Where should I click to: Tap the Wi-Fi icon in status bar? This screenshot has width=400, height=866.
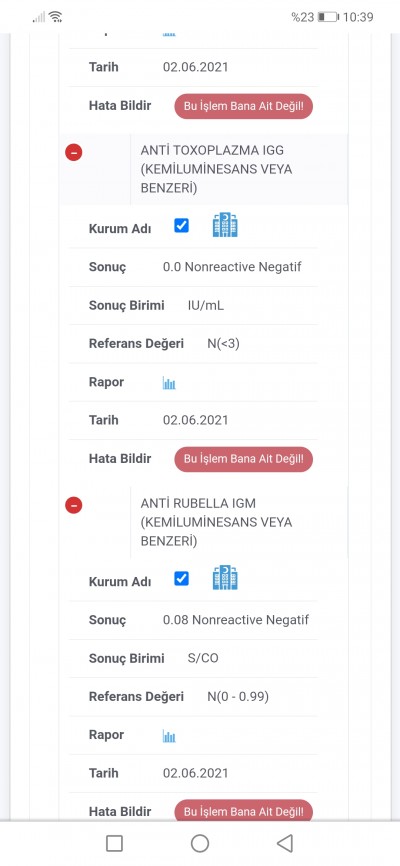tap(55, 17)
